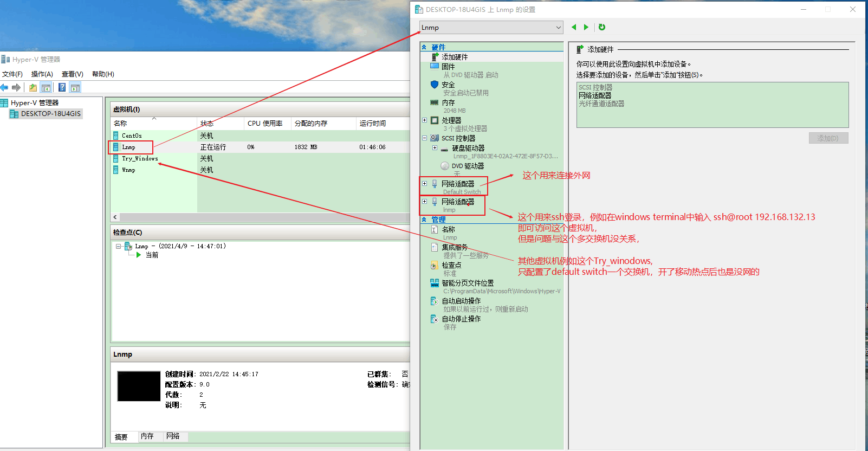This screenshot has height=451, width=868.
Task: Choose SCSI 控制器 in add-hardware list
Action: coord(595,87)
